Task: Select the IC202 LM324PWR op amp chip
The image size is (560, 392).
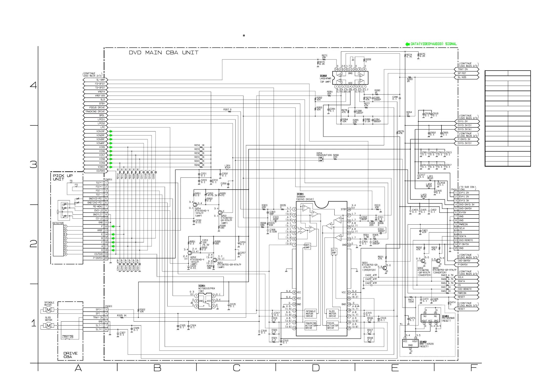Action: click(350, 78)
